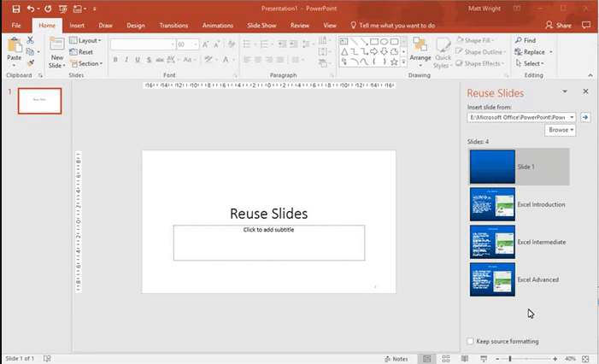Switch to the Transitions tab
Viewport: 599px width, 364px height.
click(x=173, y=26)
